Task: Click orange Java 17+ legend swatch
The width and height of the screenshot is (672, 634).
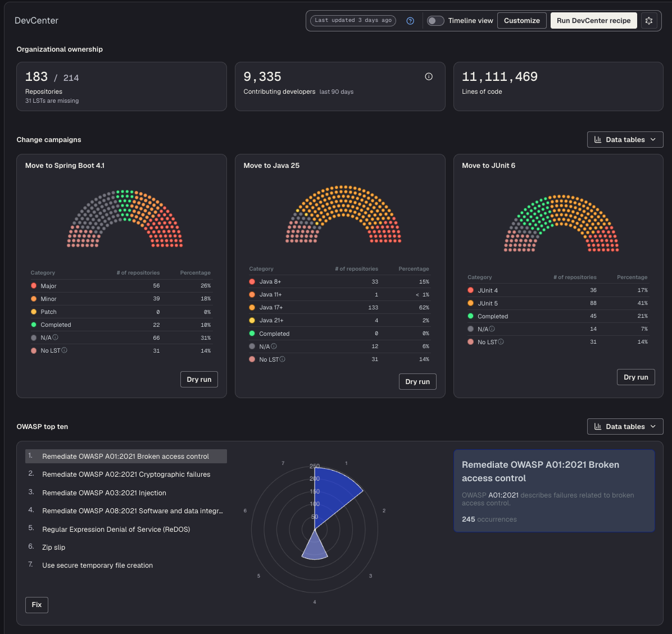Action: pos(252,307)
